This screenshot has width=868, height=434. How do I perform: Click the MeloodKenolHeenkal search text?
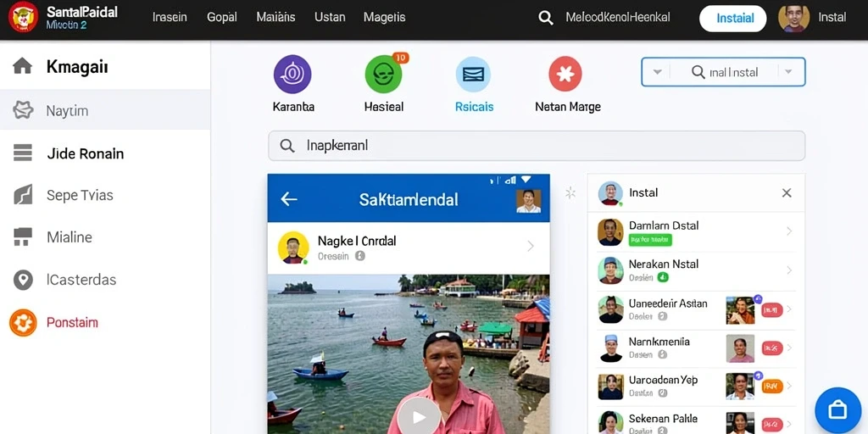[618, 17]
